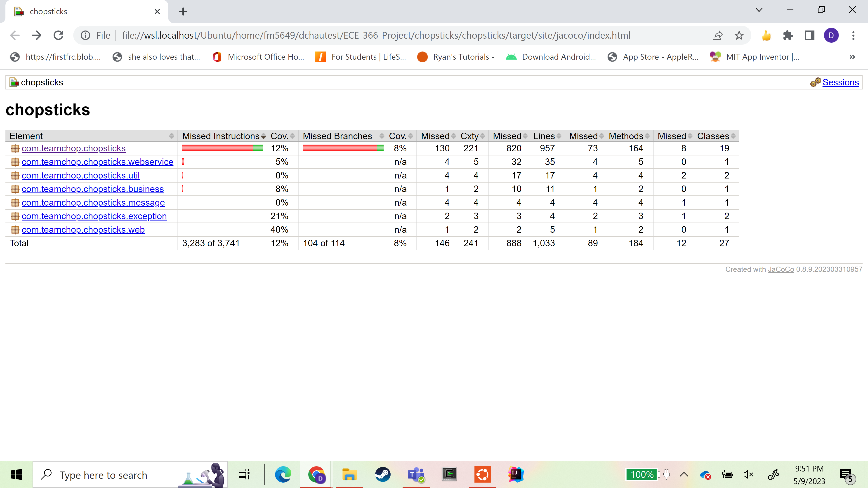Reload the JaCoCo report page
868x488 pixels.
[x=59, y=35]
